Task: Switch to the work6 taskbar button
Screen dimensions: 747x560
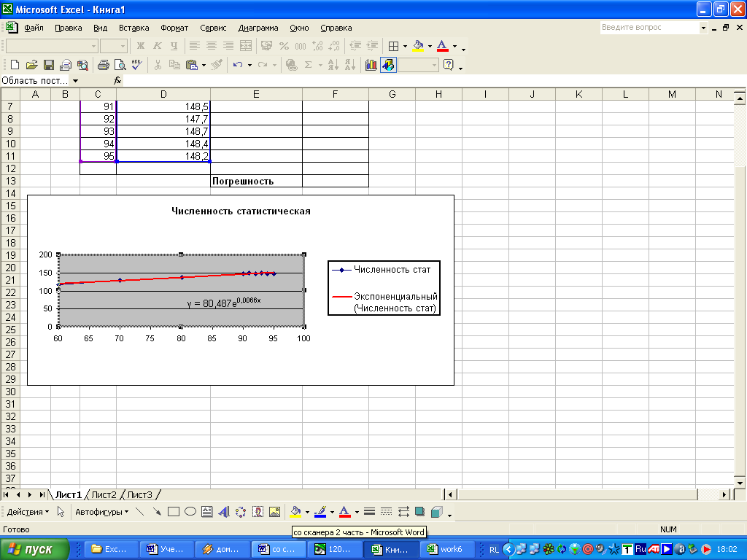Action: pyautogui.click(x=447, y=549)
